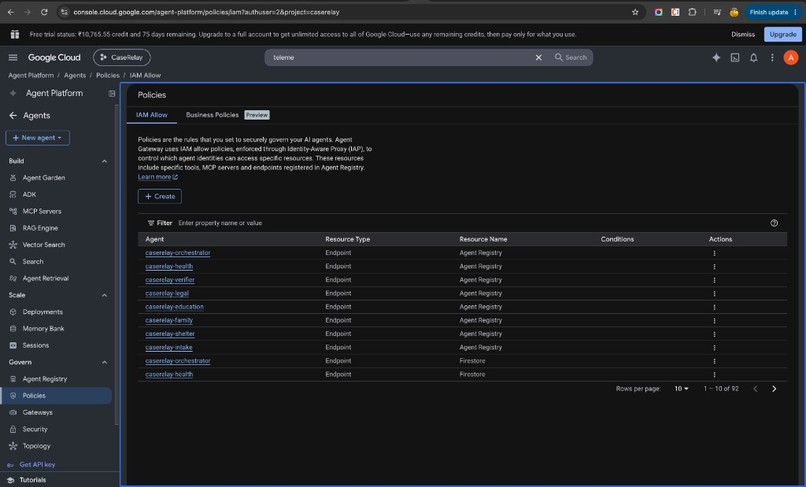
Task: Clear the search box with the X icon
Action: tap(539, 58)
